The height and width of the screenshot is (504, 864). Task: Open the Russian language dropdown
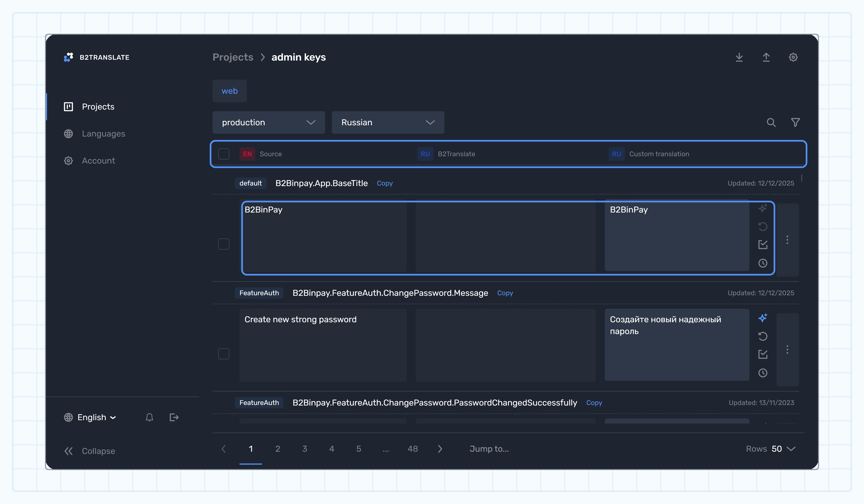[388, 122]
